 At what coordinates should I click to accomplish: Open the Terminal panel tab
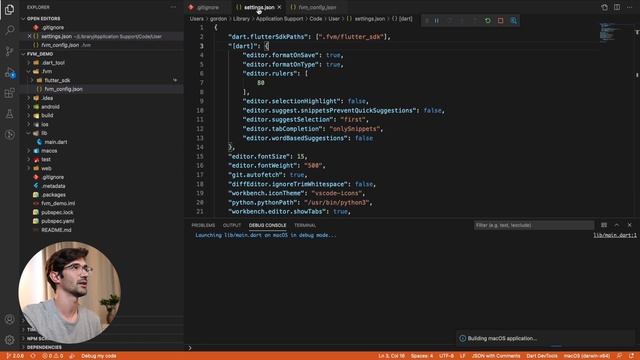(305, 225)
